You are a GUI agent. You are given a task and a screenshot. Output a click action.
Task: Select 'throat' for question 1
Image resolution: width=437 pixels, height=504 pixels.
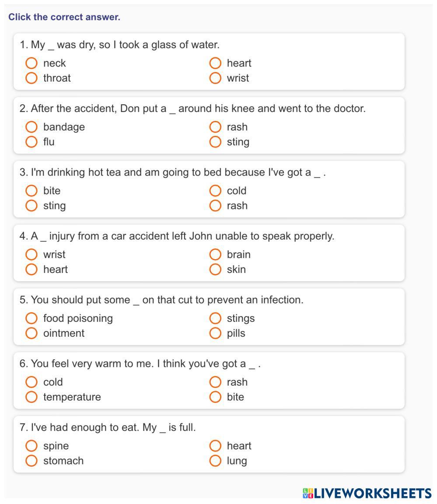(31, 78)
